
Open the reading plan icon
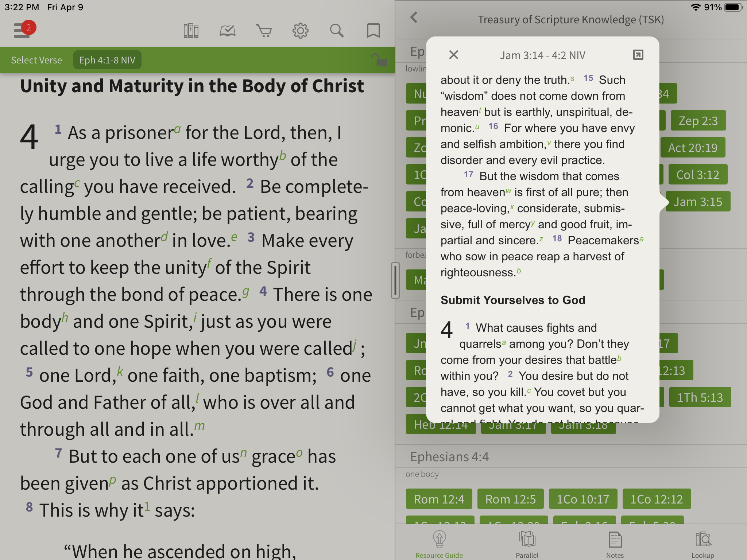point(227,31)
